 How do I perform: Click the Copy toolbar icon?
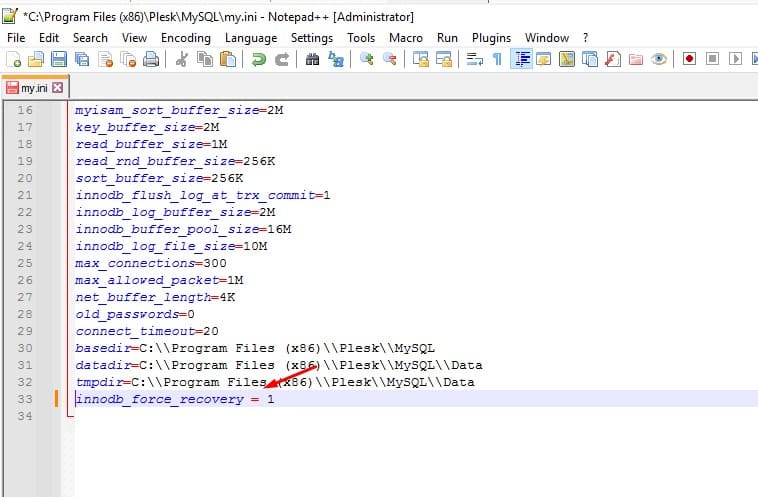[x=205, y=59]
